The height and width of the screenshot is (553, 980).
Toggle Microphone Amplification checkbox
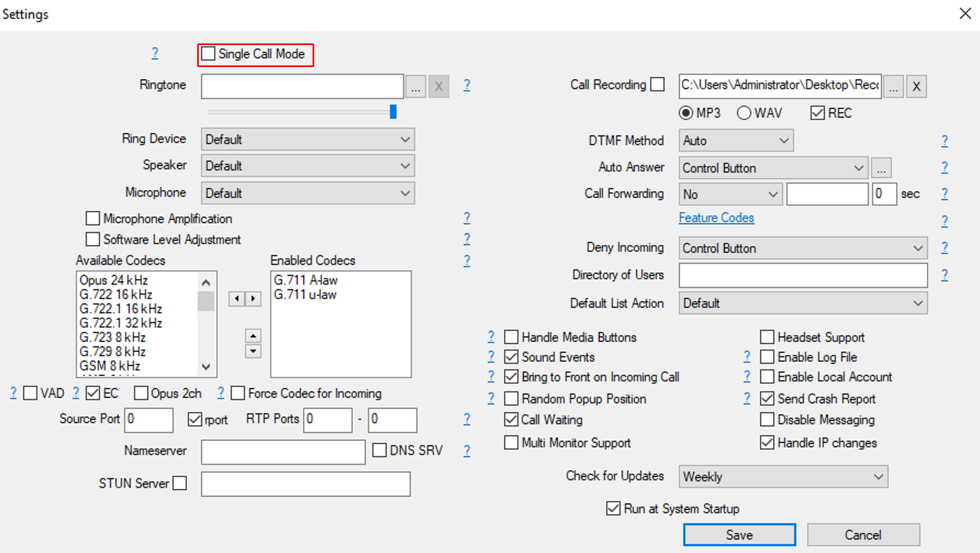93,219
